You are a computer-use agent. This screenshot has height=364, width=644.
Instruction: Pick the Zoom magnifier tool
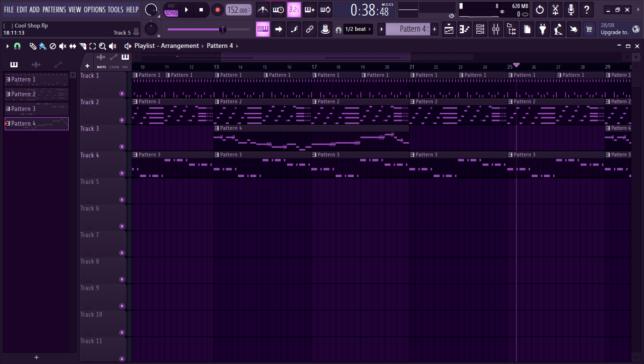(x=102, y=46)
